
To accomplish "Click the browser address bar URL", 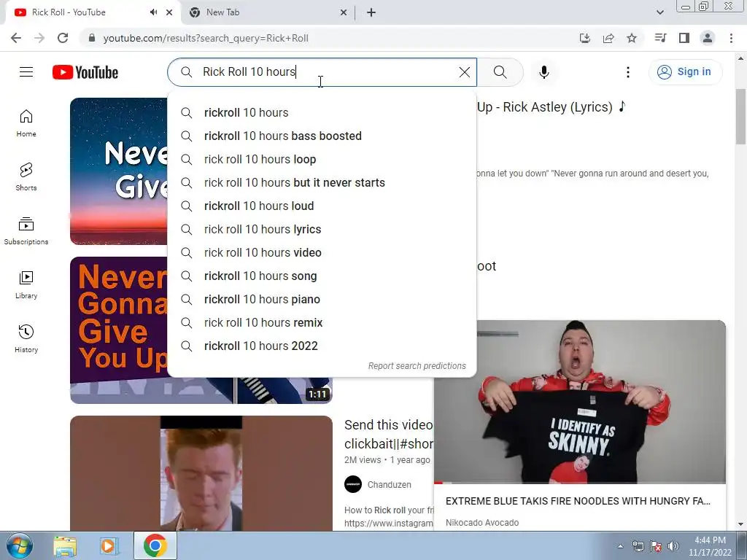I will (x=206, y=38).
